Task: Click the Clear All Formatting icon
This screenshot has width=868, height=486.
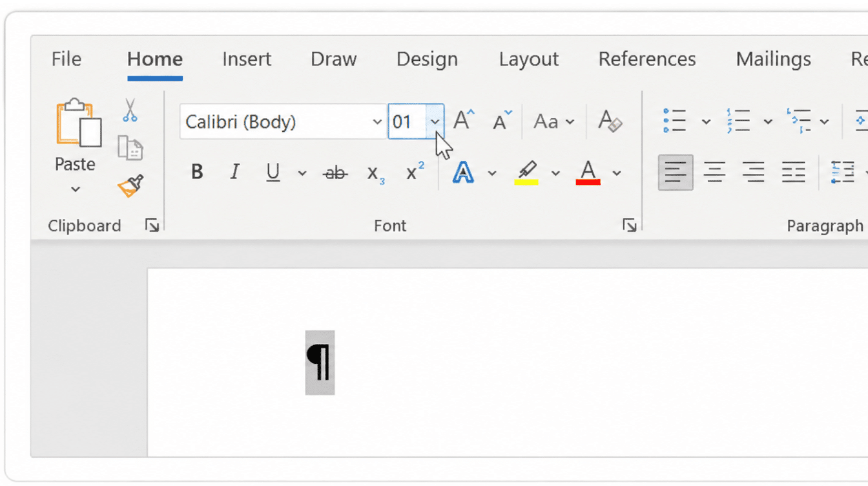Action: click(x=610, y=121)
